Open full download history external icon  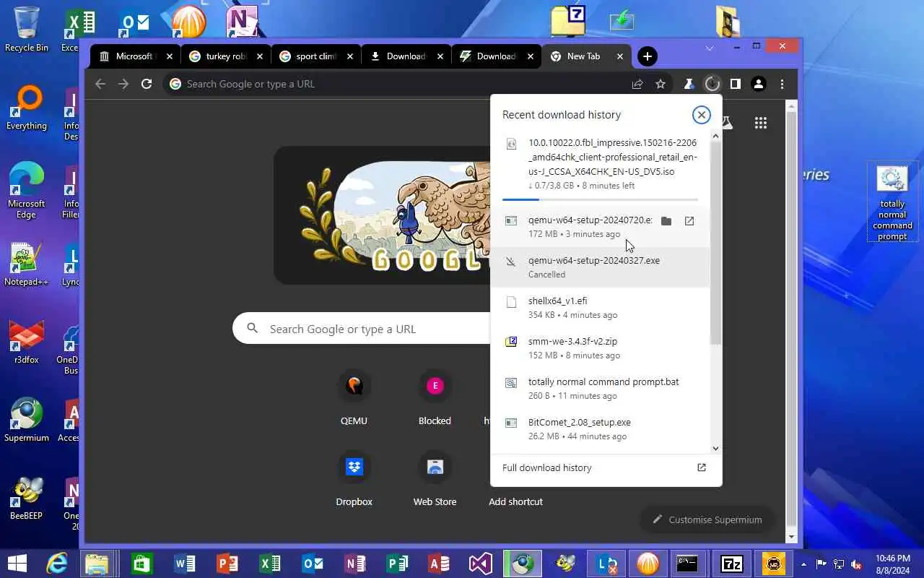(701, 467)
